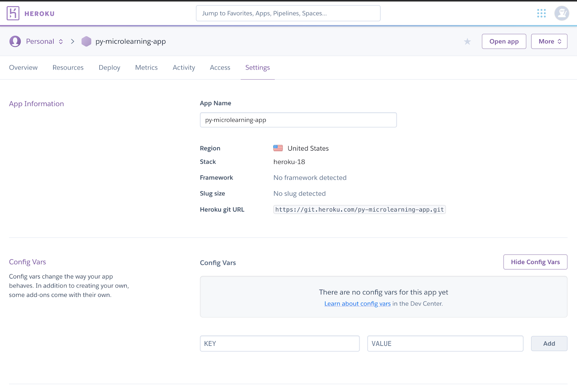Click the Settings tab
This screenshot has height=392, width=577.
tap(257, 67)
